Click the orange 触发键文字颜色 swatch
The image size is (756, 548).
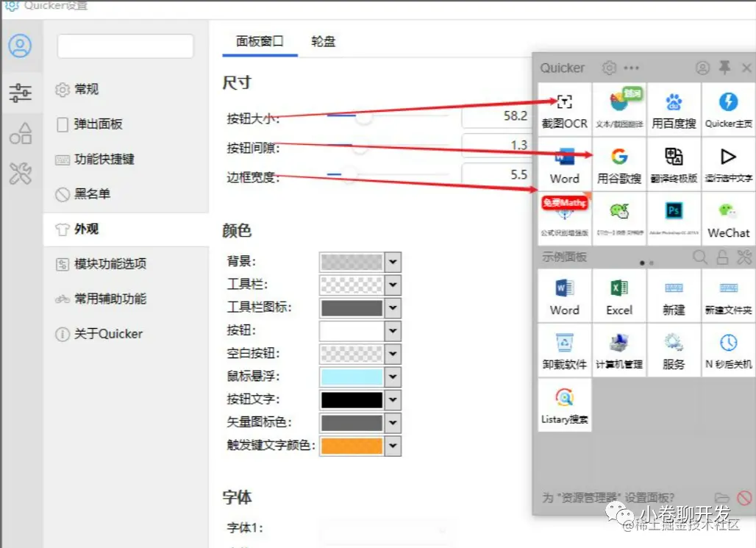(x=352, y=446)
